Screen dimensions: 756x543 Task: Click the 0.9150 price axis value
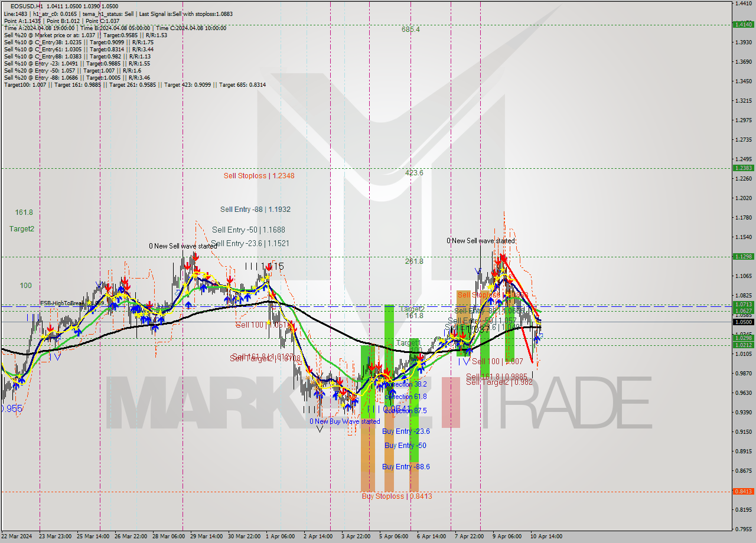[743, 431]
